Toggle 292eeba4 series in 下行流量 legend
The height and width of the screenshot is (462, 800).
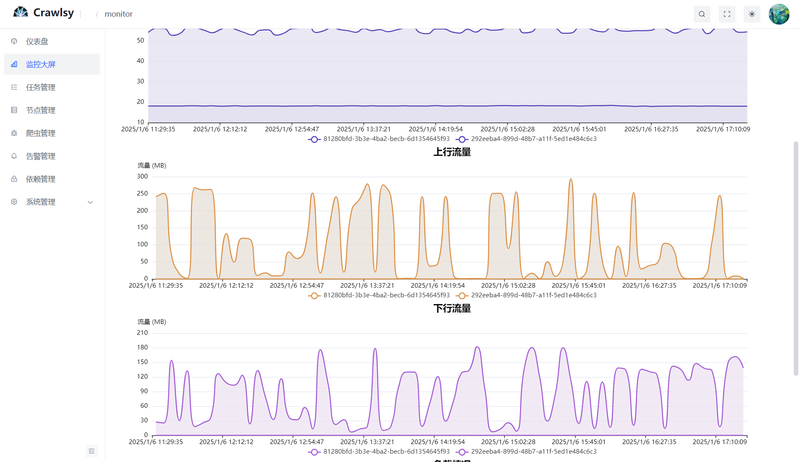pos(527,452)
